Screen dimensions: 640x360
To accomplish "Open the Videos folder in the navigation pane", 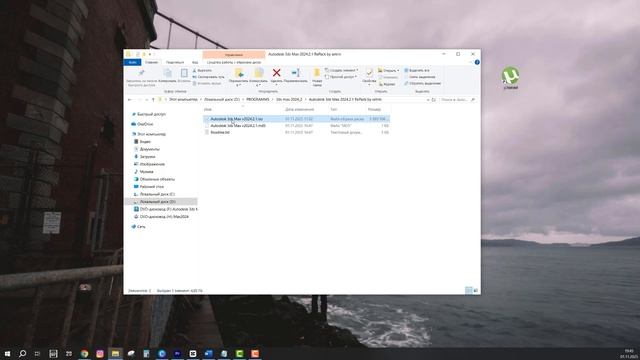I will pos(145,142).
